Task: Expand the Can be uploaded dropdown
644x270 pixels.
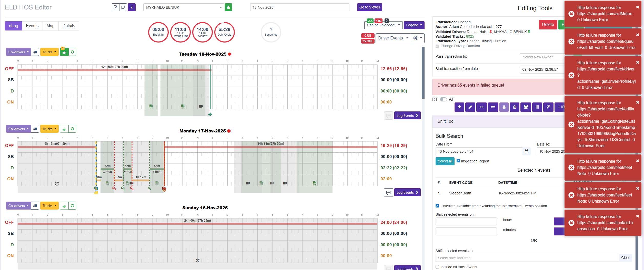Action: [383, 25]
